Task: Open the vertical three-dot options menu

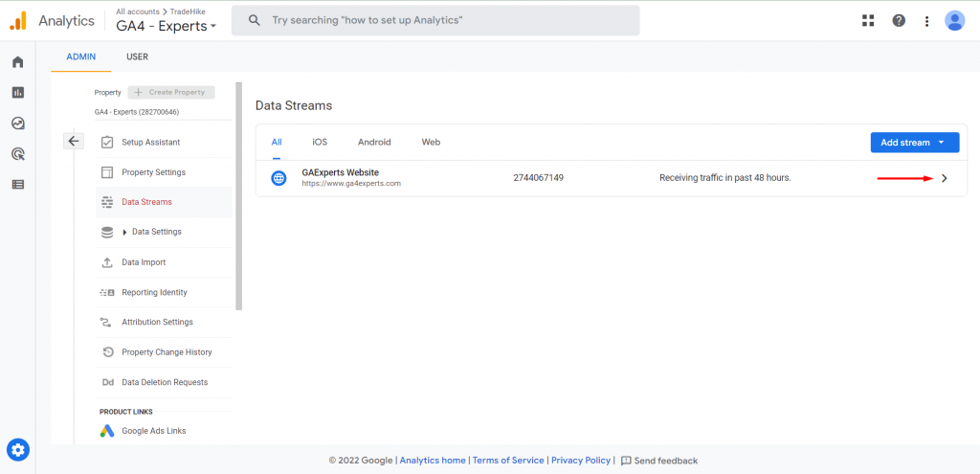Action: (x=926, y=21)
